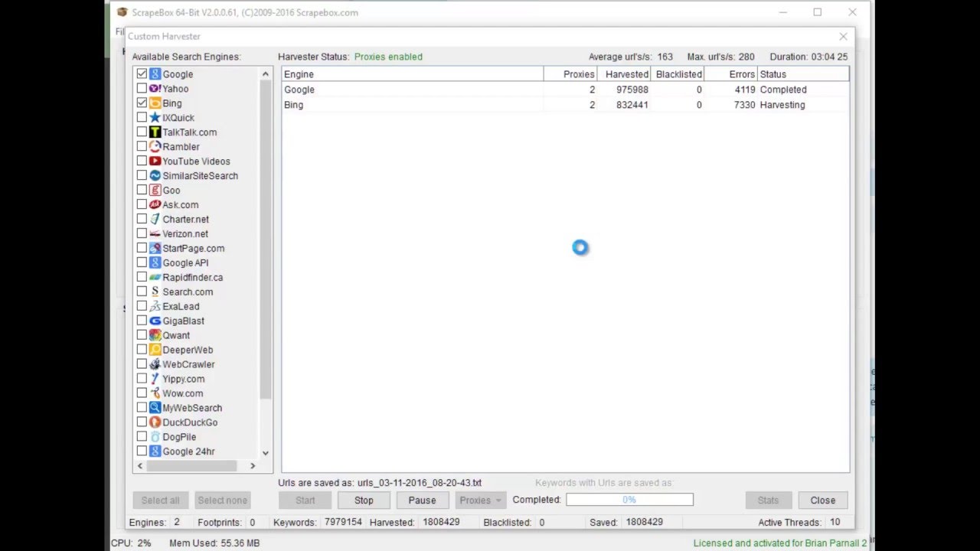The width and height of the screenshot is (980, 551).
Task: Click the Ask.com icon
Action: pos(155,205)
